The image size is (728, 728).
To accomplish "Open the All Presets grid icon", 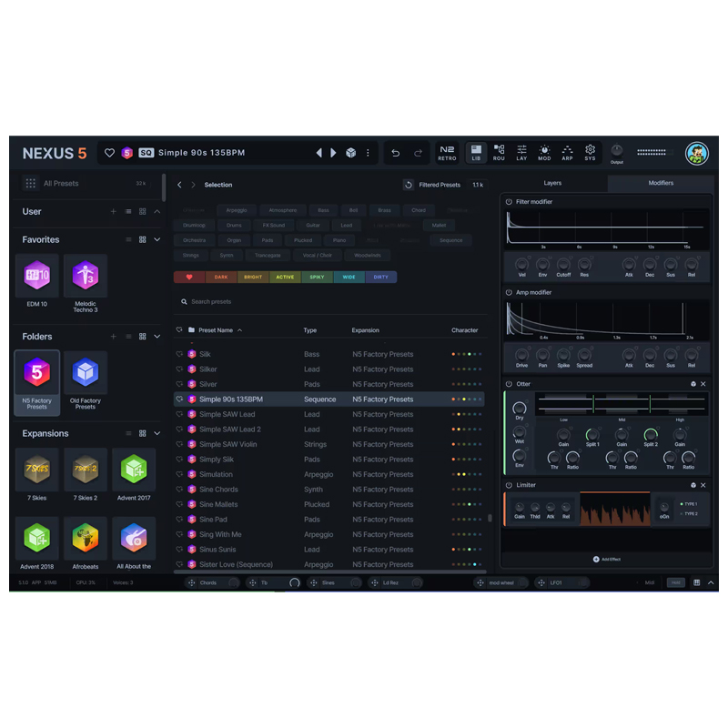I will (x=31, y=184).
